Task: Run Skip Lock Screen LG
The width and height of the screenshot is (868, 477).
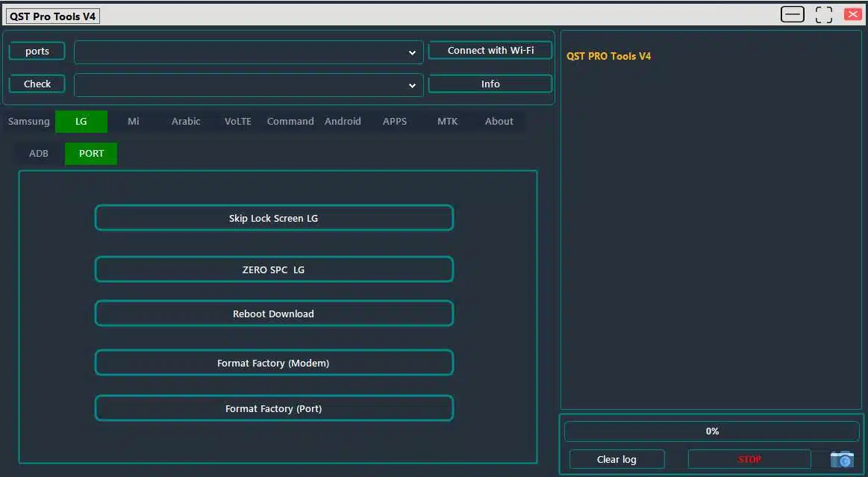Action: pos(274,218)
